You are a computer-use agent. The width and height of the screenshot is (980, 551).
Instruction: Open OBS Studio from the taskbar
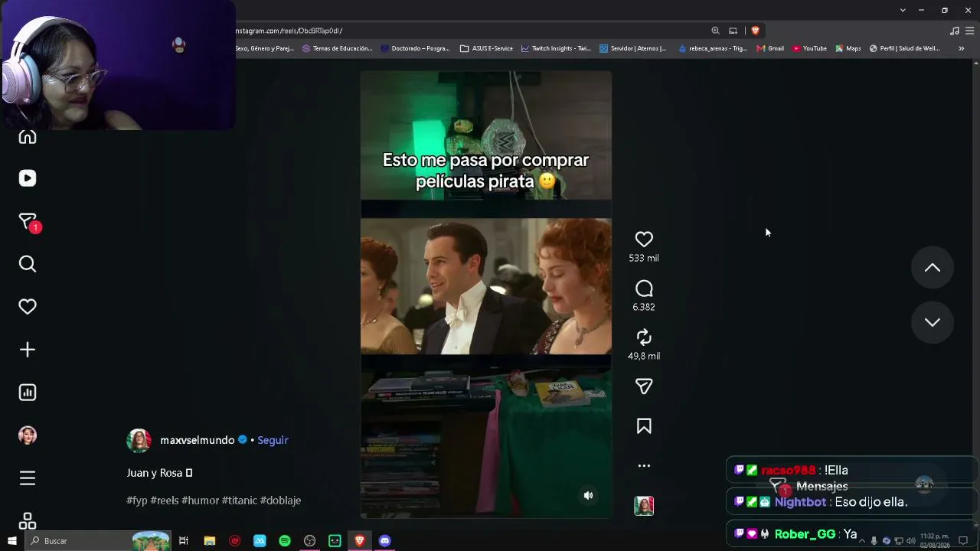click(x=309, y=541)
